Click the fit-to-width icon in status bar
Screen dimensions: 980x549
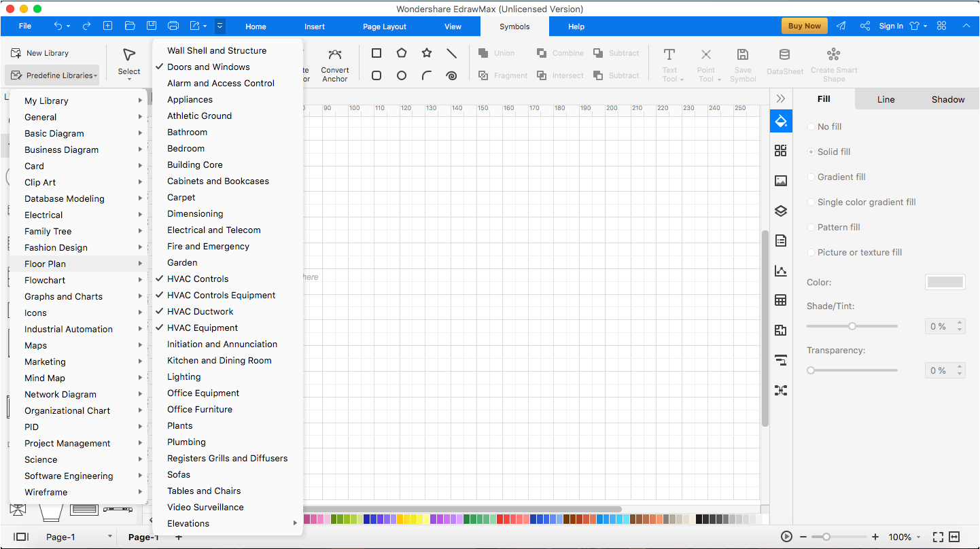coord(955,537)
